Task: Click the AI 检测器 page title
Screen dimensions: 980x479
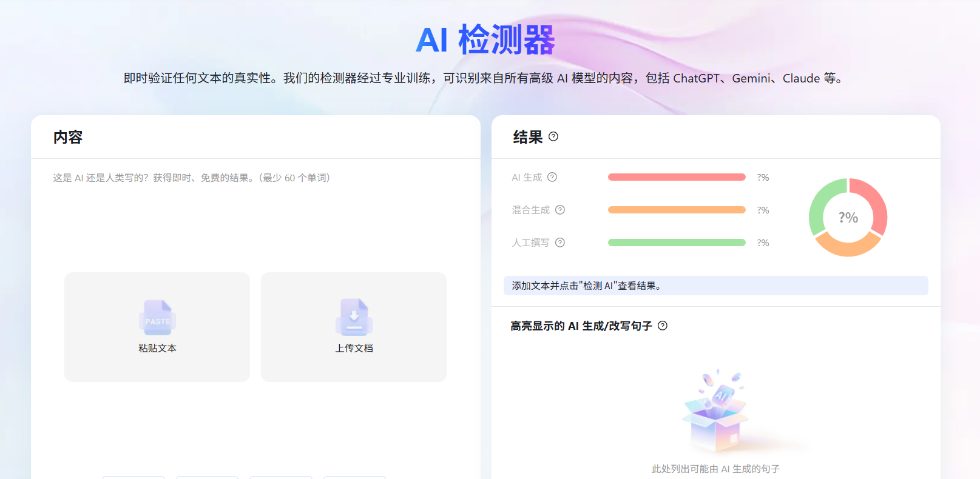Action: click(x=485, y=40)
